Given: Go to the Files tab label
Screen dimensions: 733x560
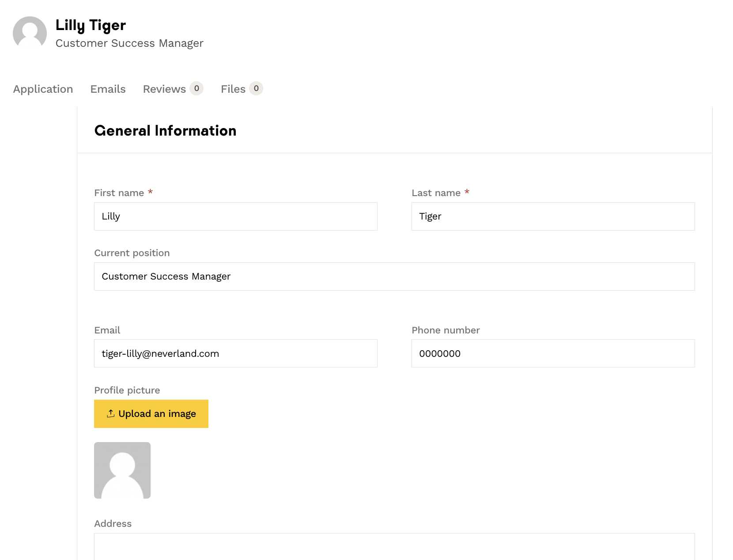Looking at the screenshot, I should (233, 89).
